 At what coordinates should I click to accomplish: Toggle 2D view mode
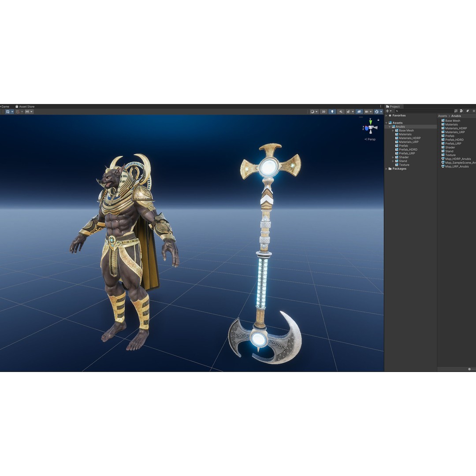click(x=324, y=112)
